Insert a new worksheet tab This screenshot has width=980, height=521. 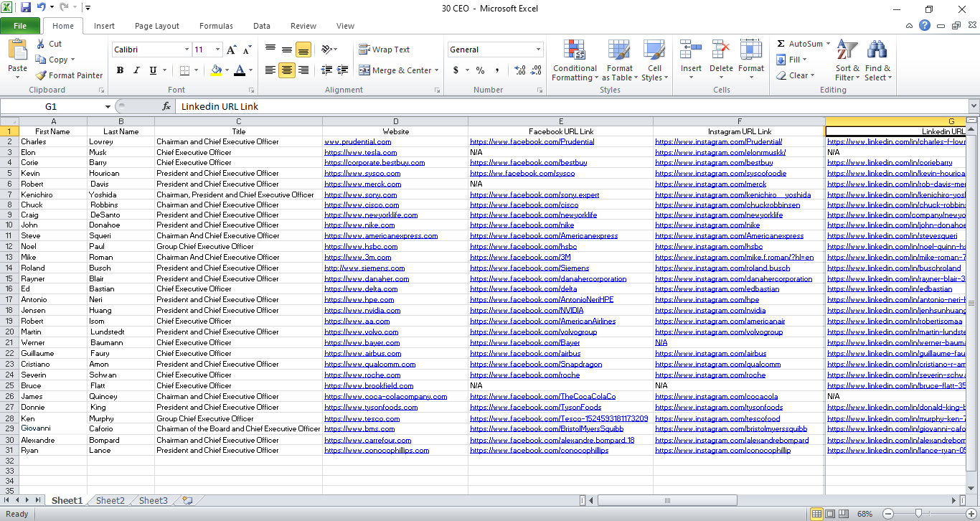pyautogui.click(x=187, y=500)
